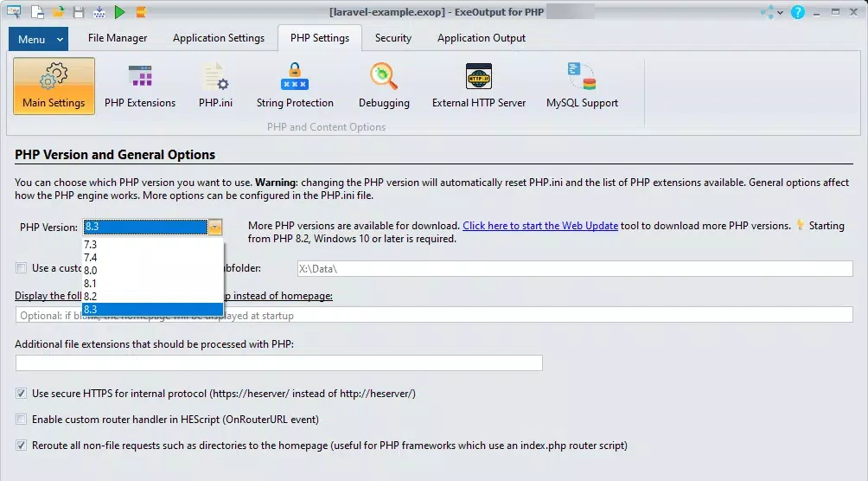Click the orange icon next to play button

(141, 11)
